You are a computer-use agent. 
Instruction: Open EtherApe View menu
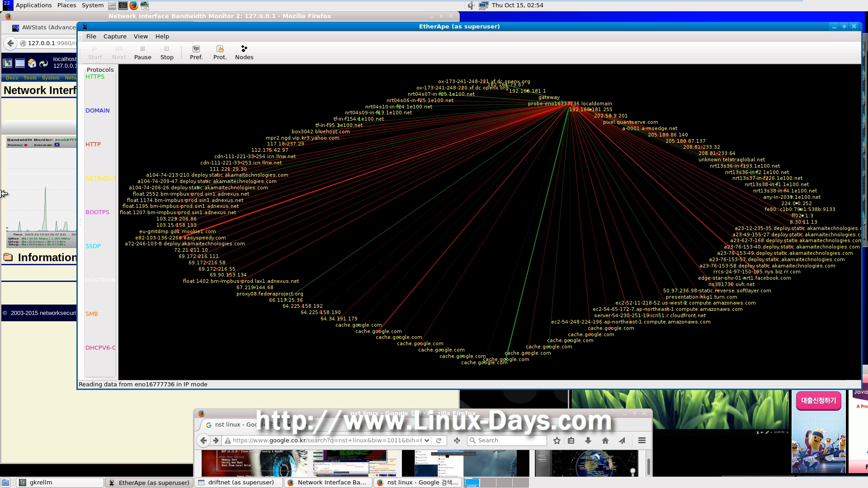pos(141,36)
